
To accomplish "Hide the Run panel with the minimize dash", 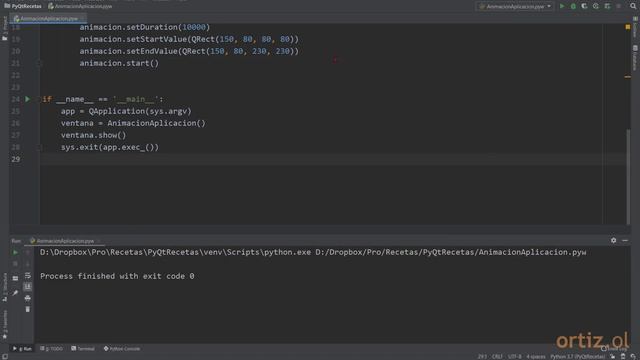I will click(x=625, y=240).
